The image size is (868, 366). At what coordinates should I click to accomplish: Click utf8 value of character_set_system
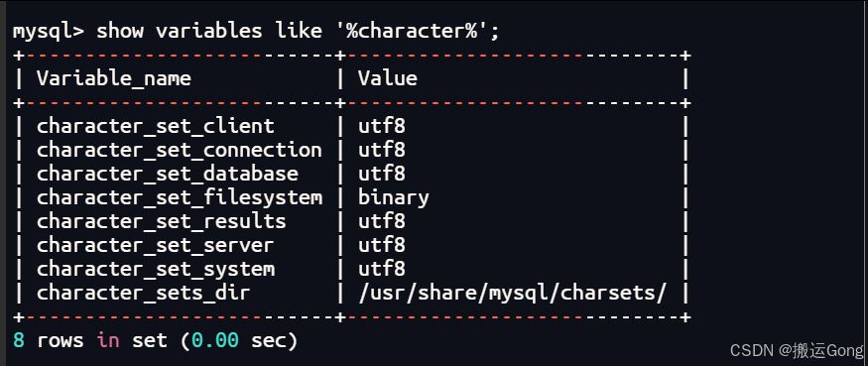click(x=382, y=269)
